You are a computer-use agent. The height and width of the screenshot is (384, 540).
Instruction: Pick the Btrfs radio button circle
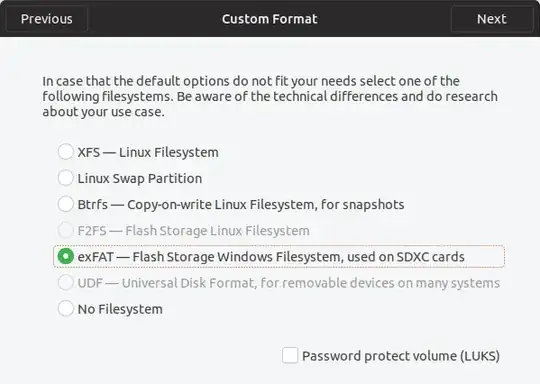click(65, 204)
